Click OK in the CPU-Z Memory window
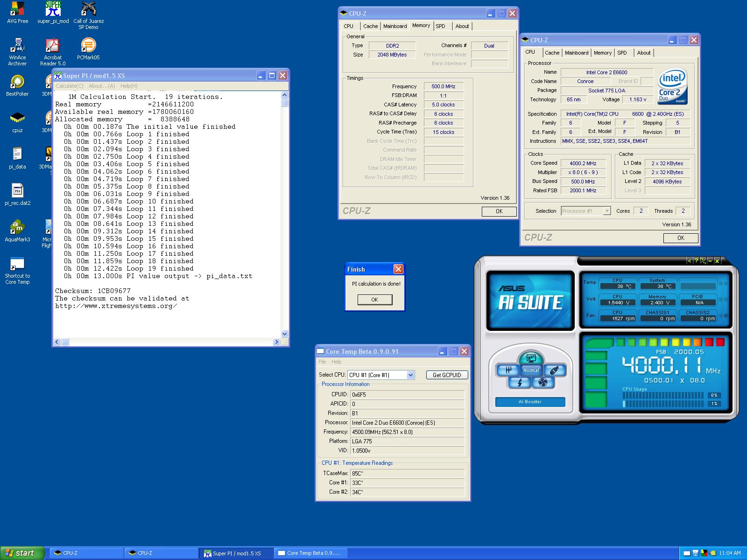747x560 pixels. [x=499, y=211]
